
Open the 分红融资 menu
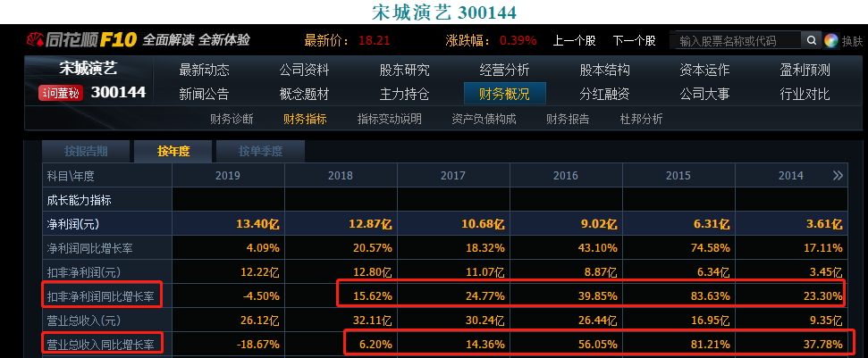[604, 94]
